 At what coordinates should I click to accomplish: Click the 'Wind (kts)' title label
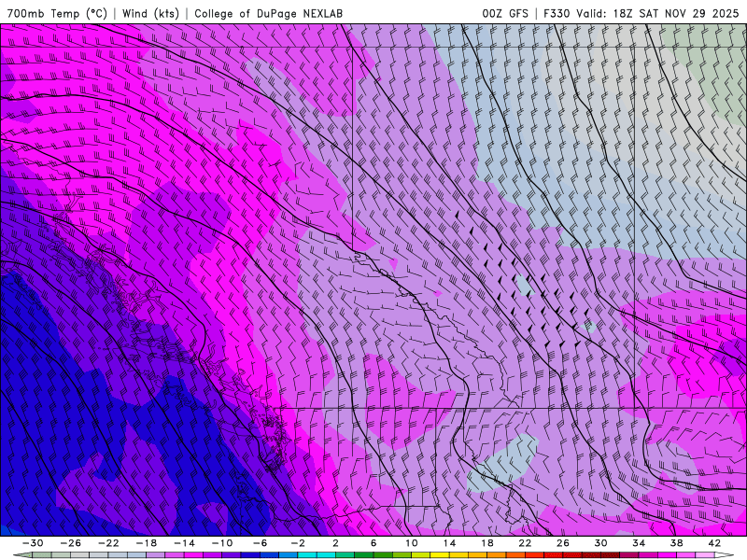coord(150,13)
